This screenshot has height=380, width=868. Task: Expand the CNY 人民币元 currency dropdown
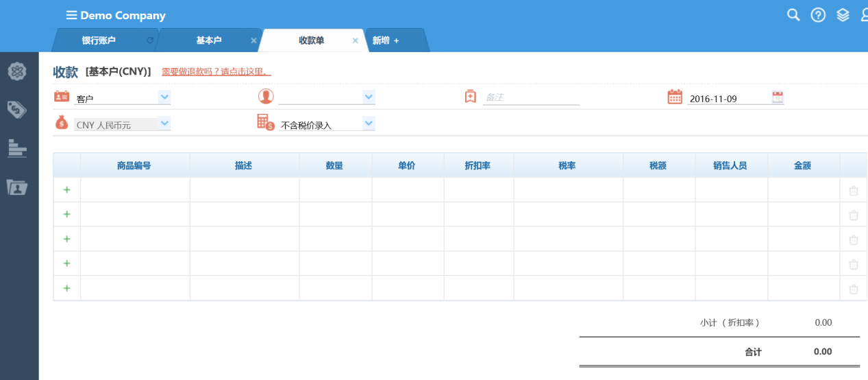point(164,123)
